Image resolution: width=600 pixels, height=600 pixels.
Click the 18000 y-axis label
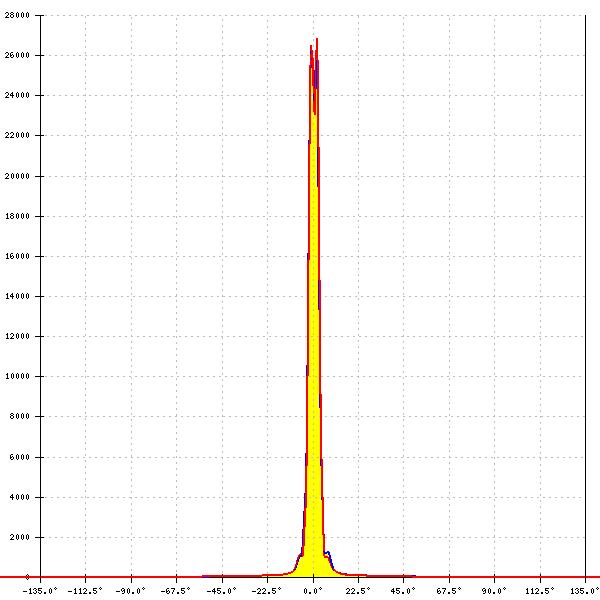click(17, 216)
